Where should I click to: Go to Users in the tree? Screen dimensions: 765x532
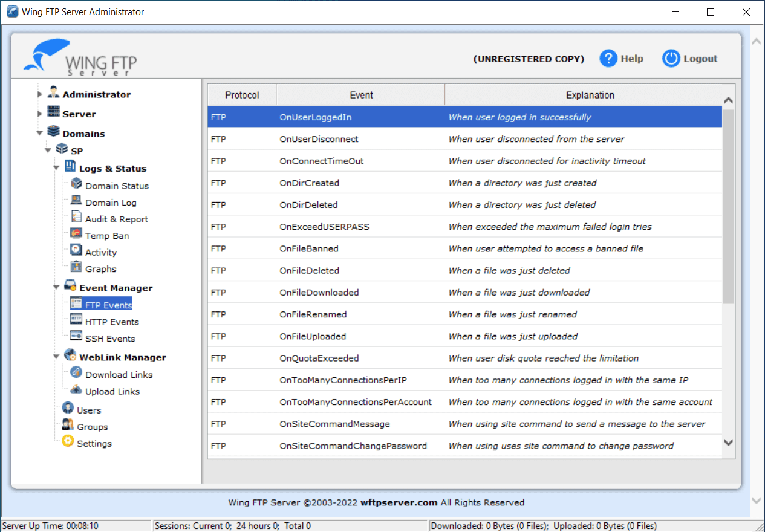(x=89, y=410)
